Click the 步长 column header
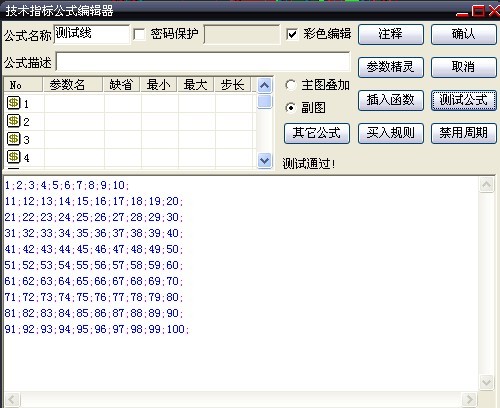500x408 pixels. point(232,85)
